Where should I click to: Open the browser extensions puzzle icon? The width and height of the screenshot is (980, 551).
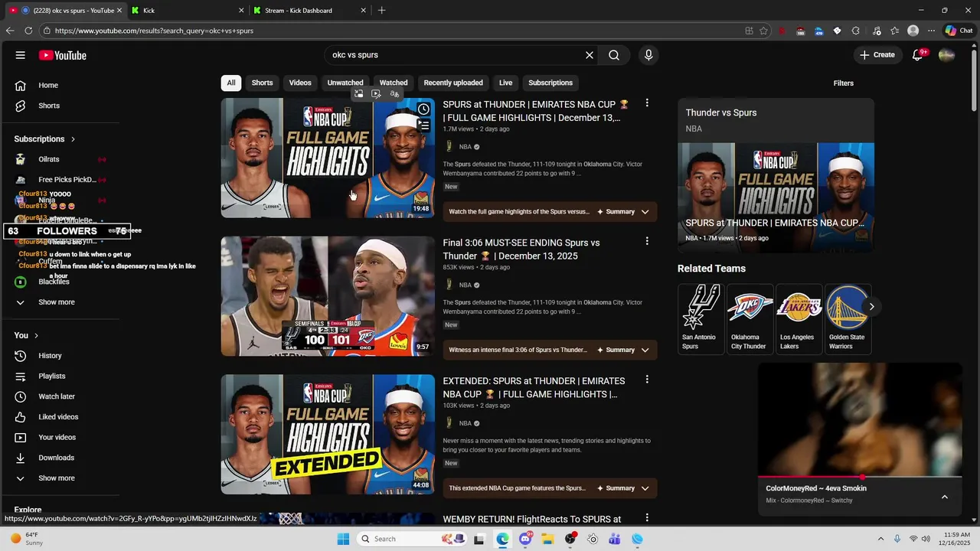tap(856, 31)
